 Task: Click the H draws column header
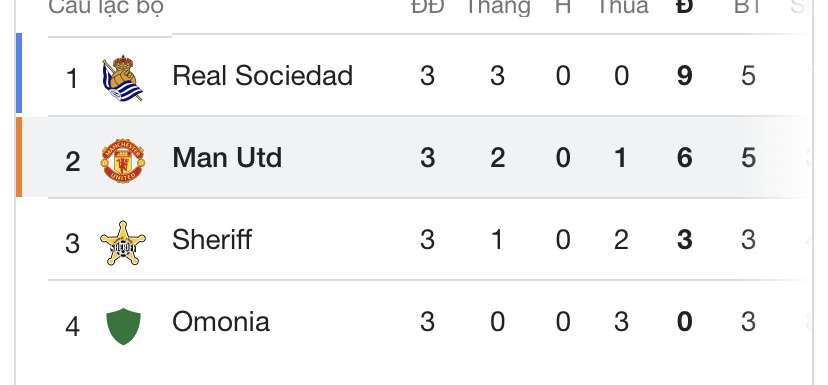coord(563,7)
